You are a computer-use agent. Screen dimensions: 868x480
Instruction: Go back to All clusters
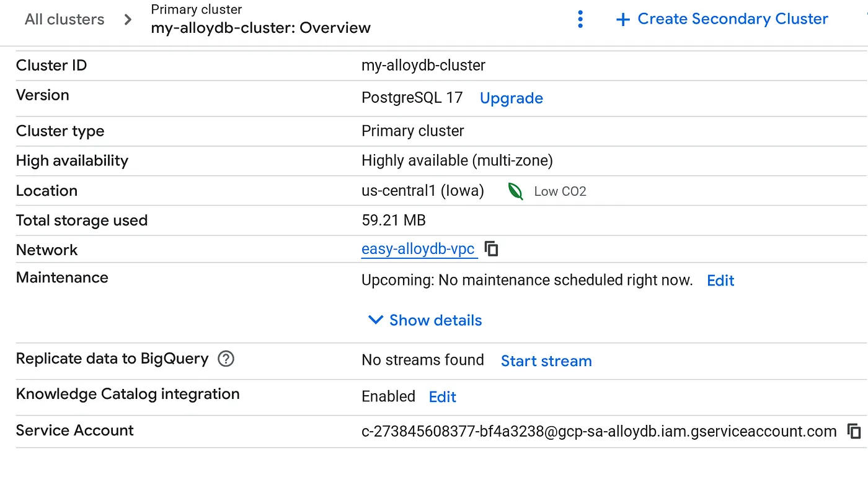point(64,19)
